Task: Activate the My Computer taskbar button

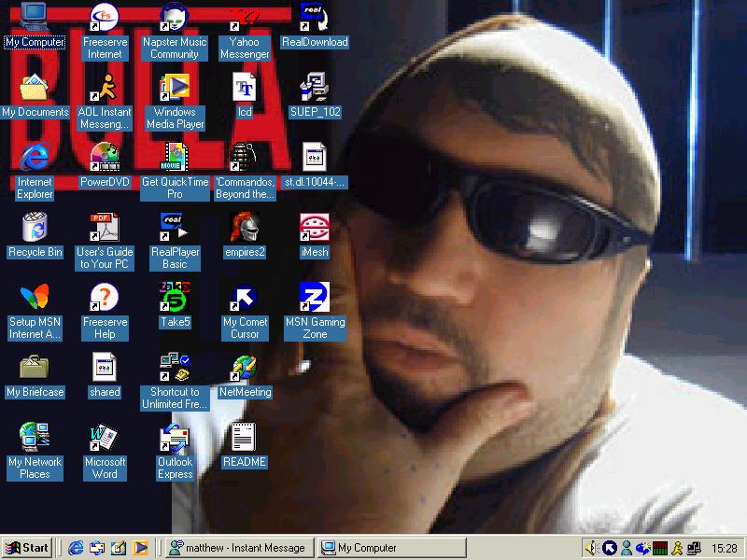Action: coord(390,548)
